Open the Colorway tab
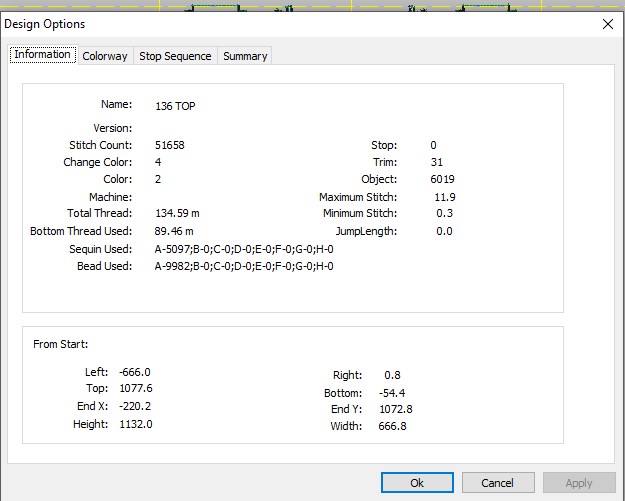The height and width of the screenshot is (501, 625). [x=105, y=56]
